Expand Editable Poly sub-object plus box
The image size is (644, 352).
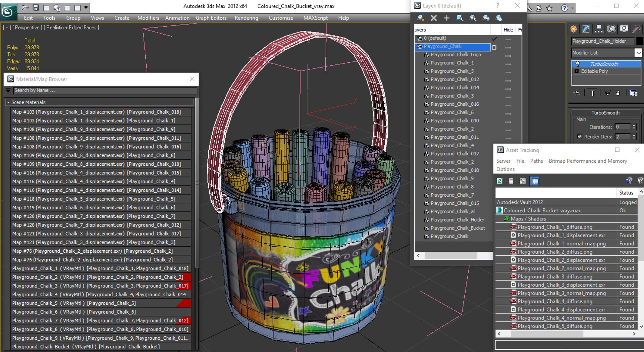(x=577, y=71)
